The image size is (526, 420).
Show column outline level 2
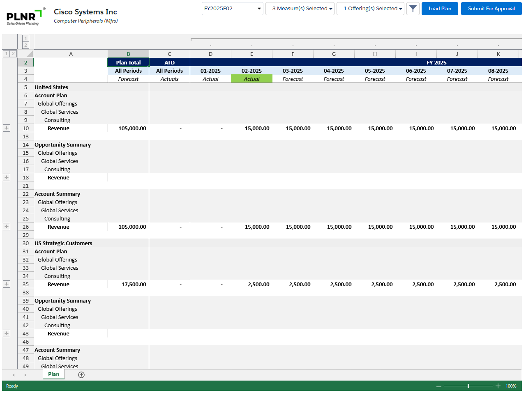click(25, 46)
